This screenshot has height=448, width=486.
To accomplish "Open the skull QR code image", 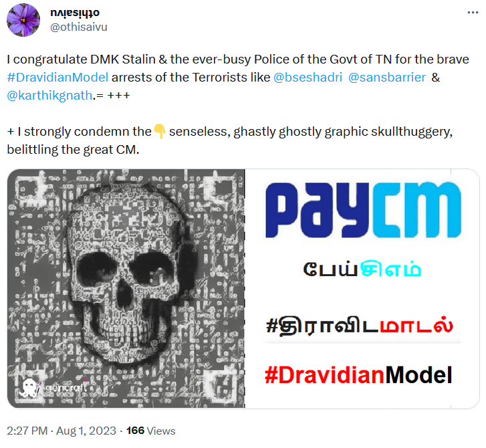I will click(x=126, y=288).
